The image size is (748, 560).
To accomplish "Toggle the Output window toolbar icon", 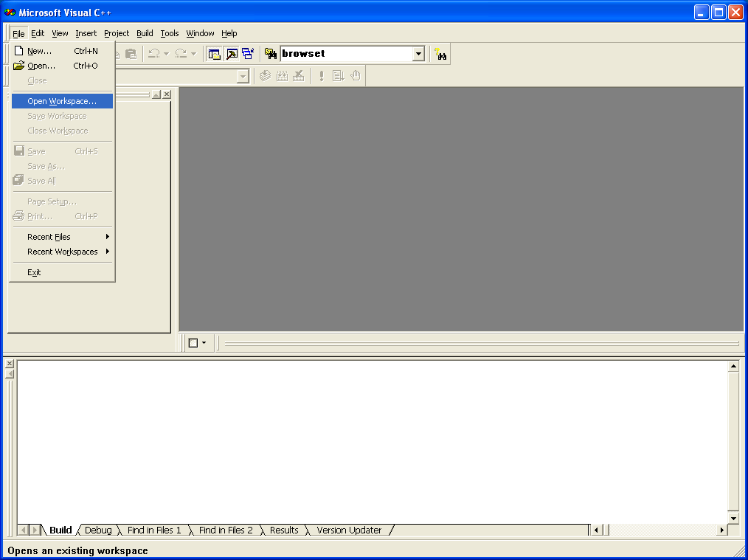I will (232, 54).
